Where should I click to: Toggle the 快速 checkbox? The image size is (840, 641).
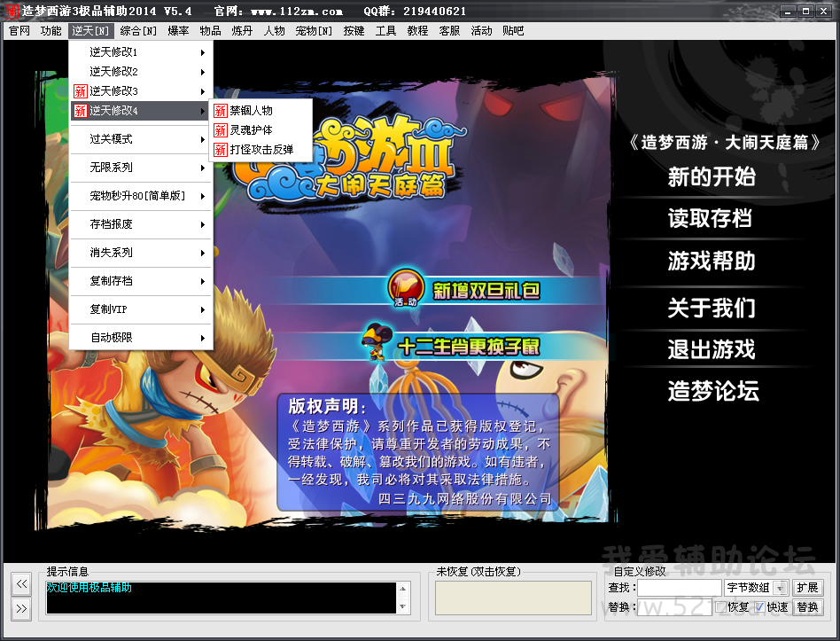(x=759, y=606)
